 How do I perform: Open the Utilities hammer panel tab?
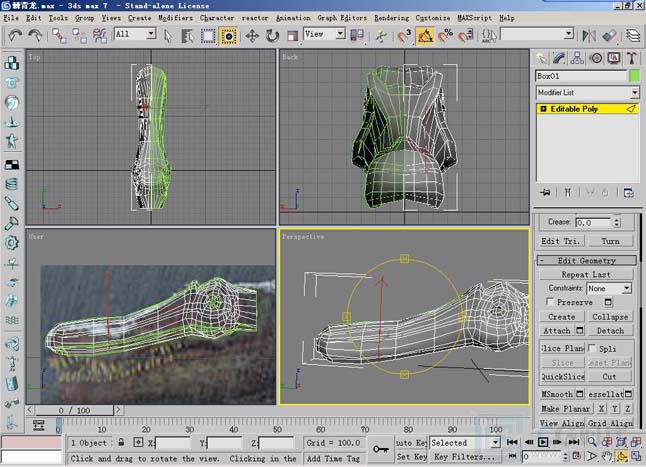[x=632, y=58]
